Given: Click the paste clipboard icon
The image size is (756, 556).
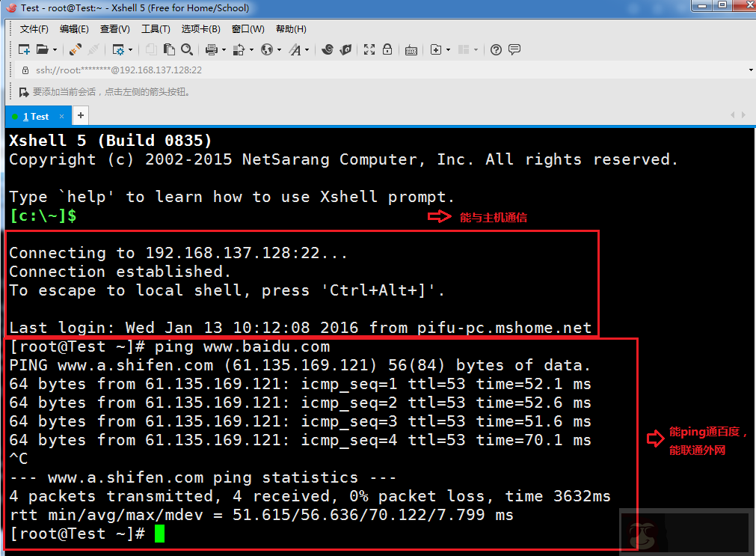Looking at the screenshot, I should tap(169, 50).
